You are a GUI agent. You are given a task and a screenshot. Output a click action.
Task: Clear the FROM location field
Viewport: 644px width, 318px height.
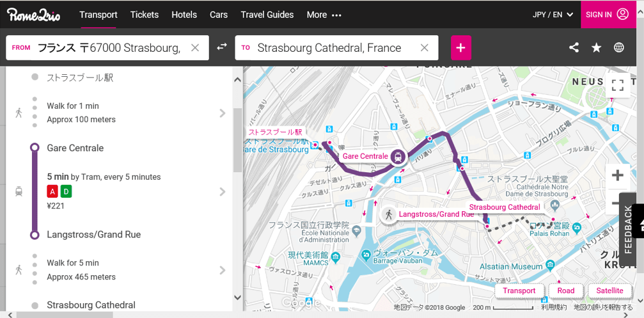click(x=196, y=48)
